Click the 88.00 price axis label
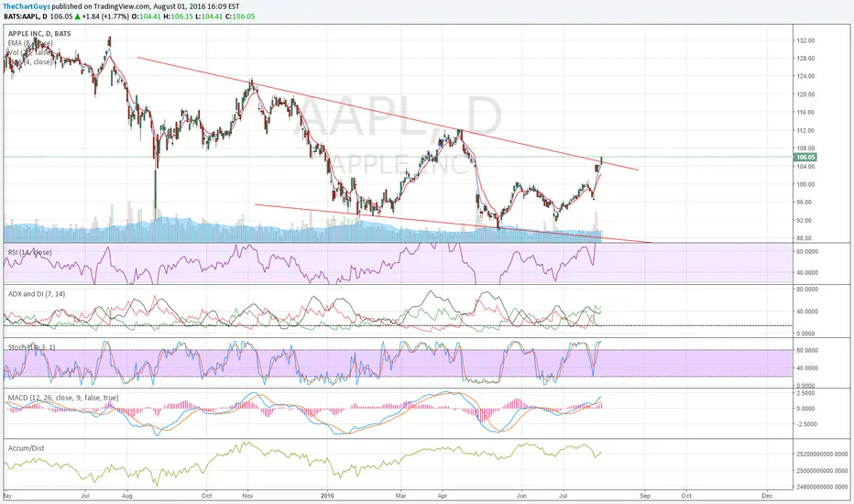 point(805,238)
